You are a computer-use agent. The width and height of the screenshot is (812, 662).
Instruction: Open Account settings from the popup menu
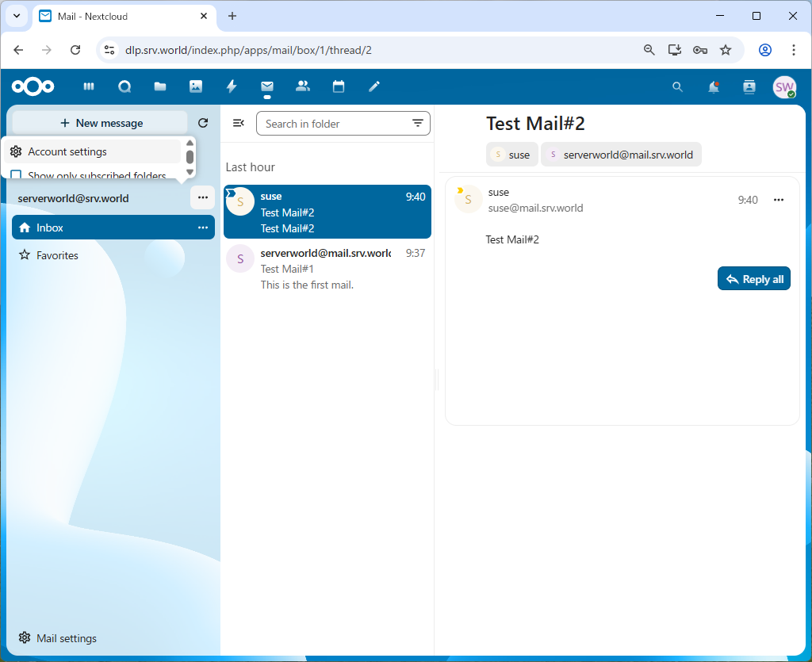click(92, 151)
